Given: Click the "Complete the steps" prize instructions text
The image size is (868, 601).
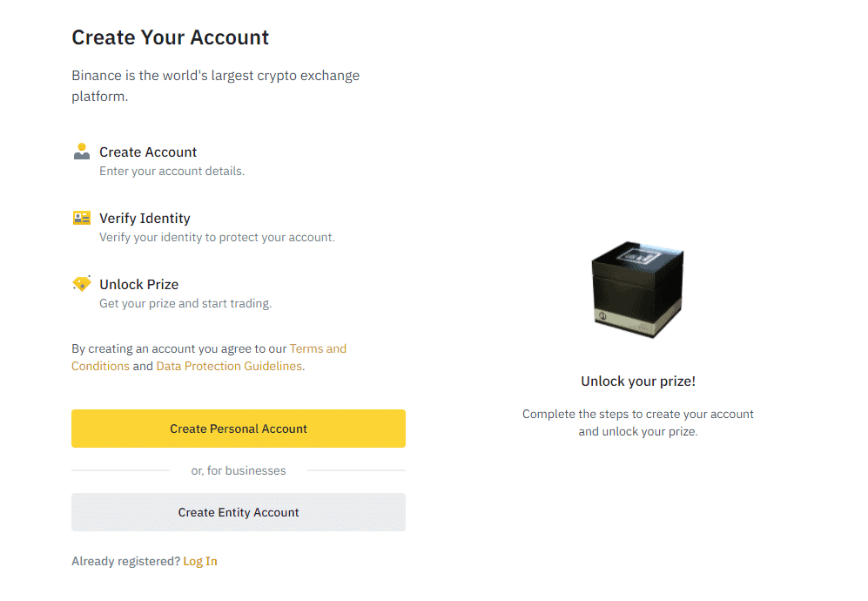Looking at the screenshot, I should 638,422.
